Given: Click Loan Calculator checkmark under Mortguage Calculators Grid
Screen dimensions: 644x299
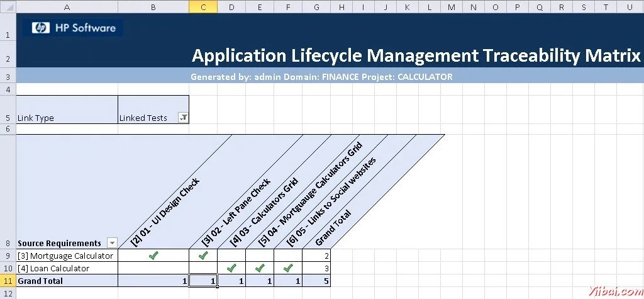Looking at the screenshot, I should pos(260,268).
